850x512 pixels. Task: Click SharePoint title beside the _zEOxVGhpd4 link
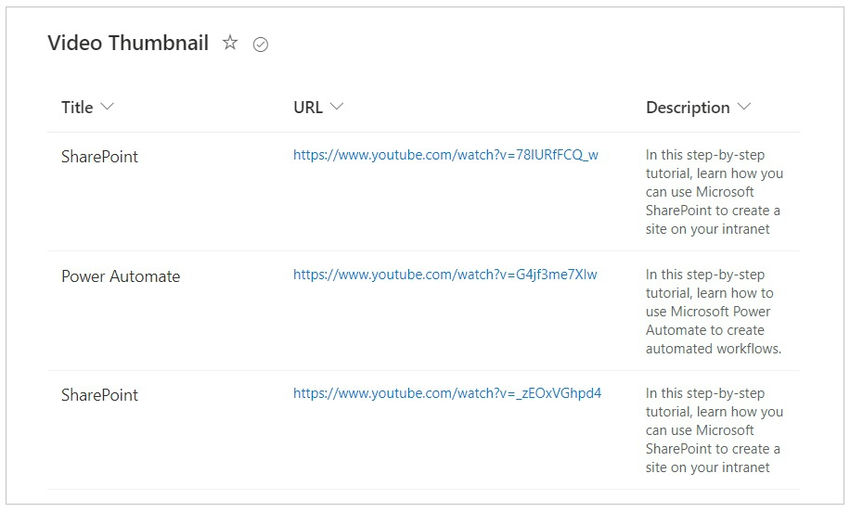[x=99, y=395]
